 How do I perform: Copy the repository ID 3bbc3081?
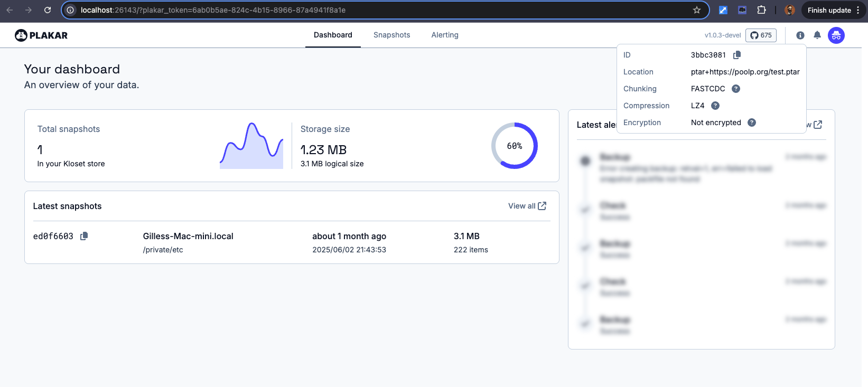[x=737, y=55]
